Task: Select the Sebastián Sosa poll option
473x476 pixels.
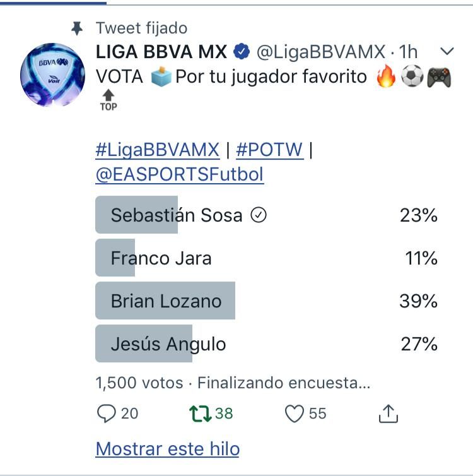Action: (267, 215)
